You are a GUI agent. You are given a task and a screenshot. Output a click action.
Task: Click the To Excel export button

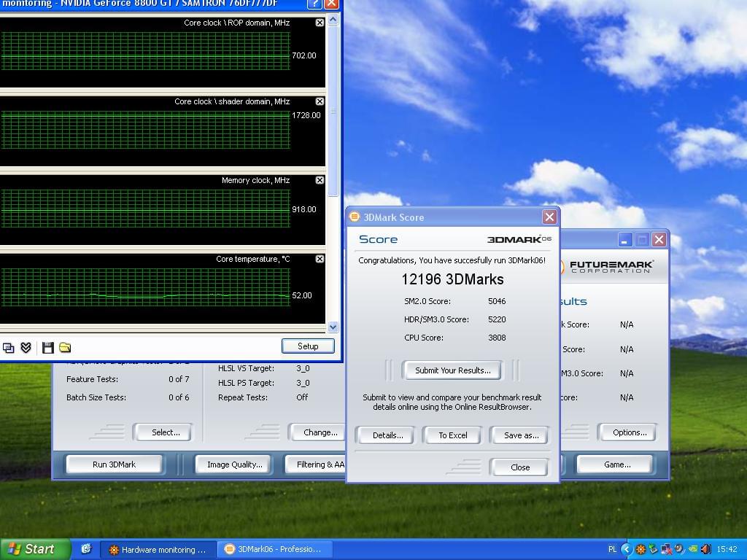[x=452, y=435]
